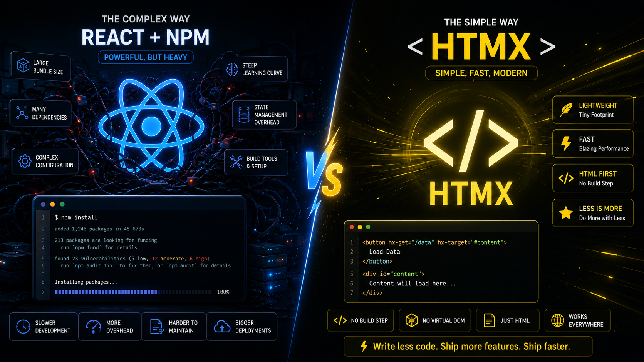Click the Slower Development clock icon
644x362 pixels.
point(23,327)
